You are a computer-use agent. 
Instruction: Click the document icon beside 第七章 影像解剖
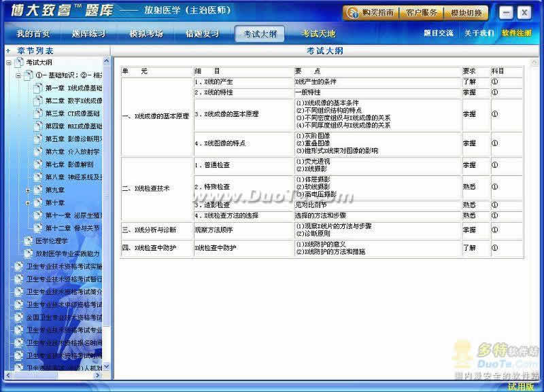tap(38, 164)
